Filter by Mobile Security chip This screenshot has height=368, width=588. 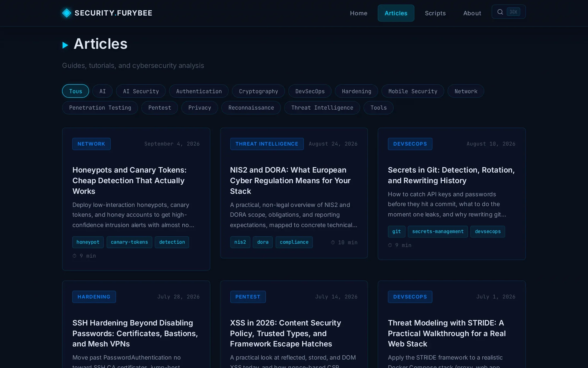point(413,91)
